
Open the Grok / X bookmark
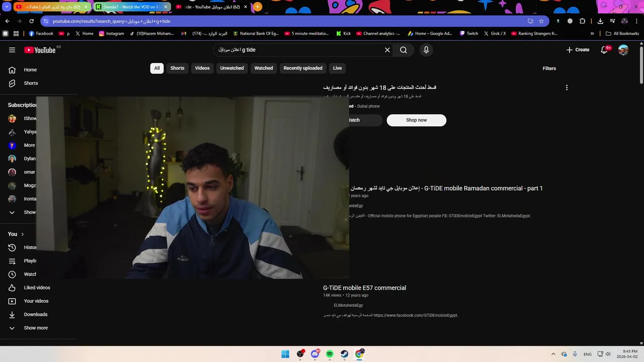coord(495,34)
